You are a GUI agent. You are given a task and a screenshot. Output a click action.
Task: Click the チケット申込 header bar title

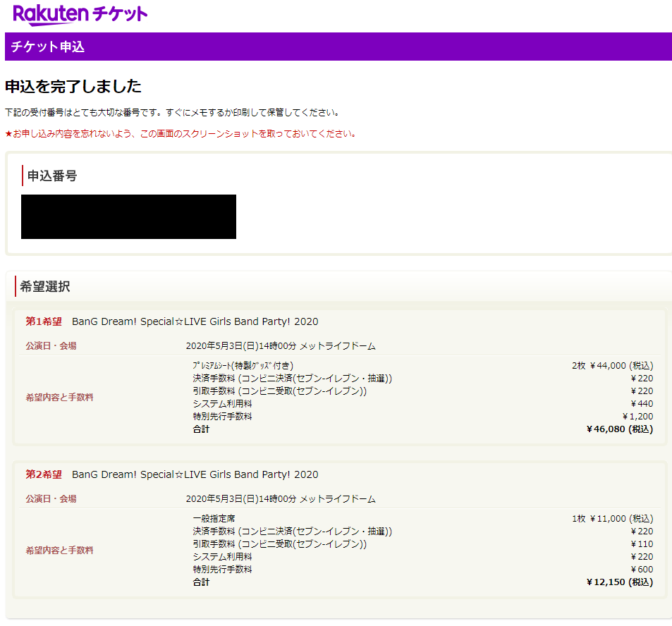47,47
